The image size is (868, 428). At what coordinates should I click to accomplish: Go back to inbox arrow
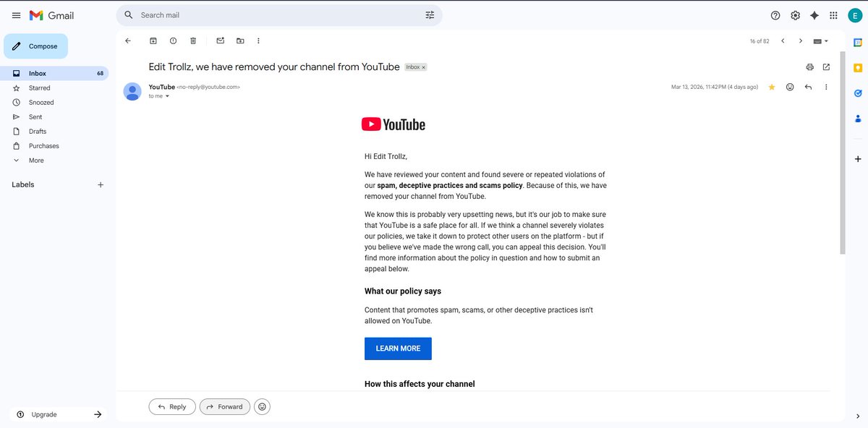tap(128, 41)
